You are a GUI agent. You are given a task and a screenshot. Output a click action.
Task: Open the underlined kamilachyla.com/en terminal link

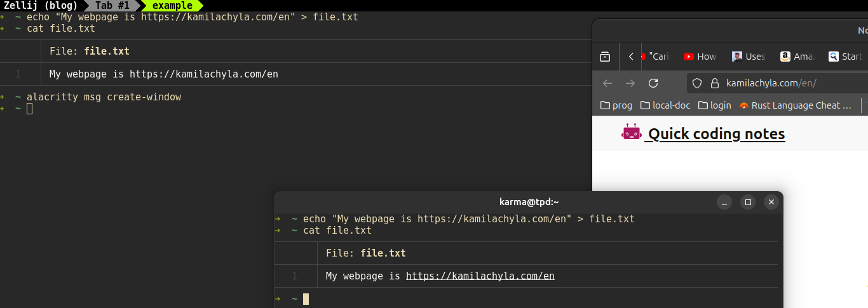click(480, 276)
